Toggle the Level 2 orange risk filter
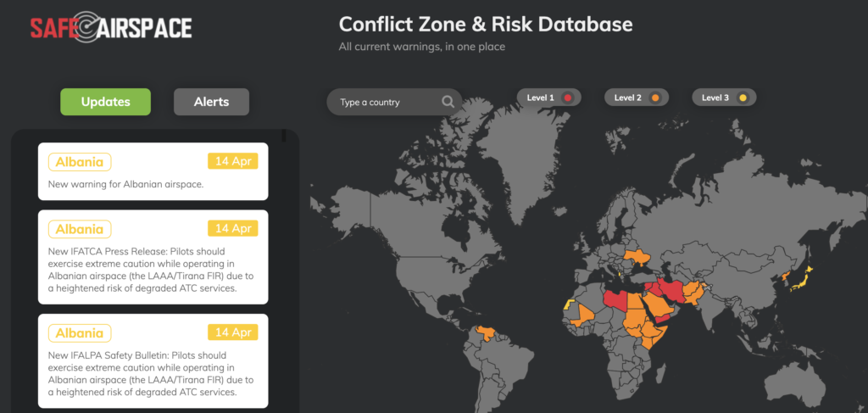Viewport: 868px width, 413px height. pos(637,98)
